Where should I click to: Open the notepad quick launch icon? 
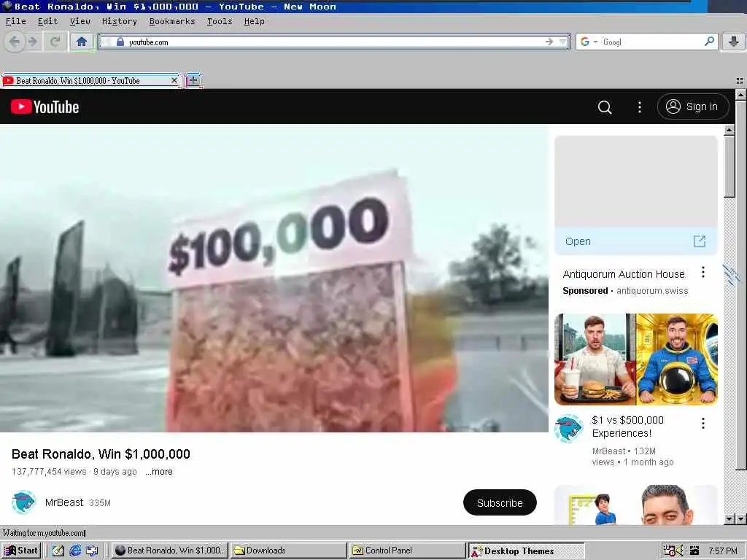(x=58, y=551)
